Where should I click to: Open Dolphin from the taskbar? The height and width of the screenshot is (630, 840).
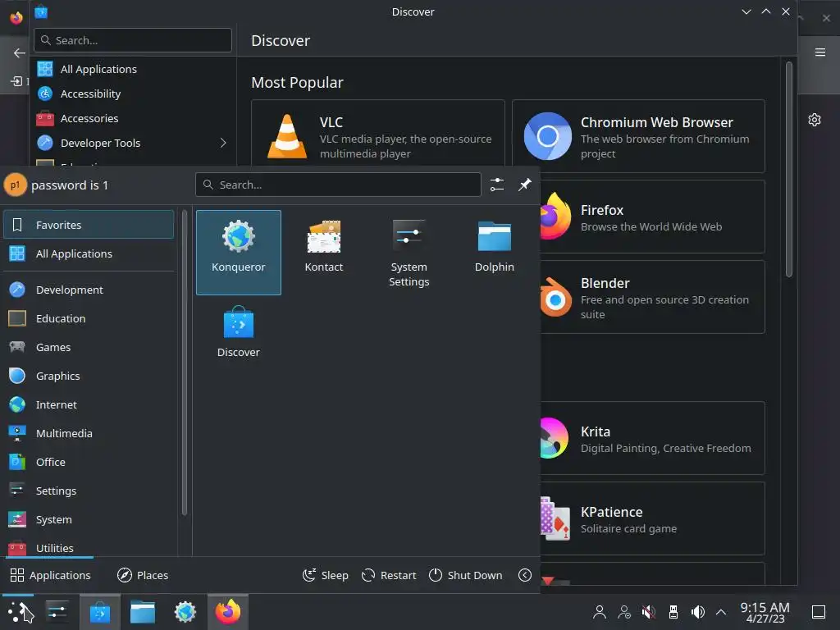[143, 612]
